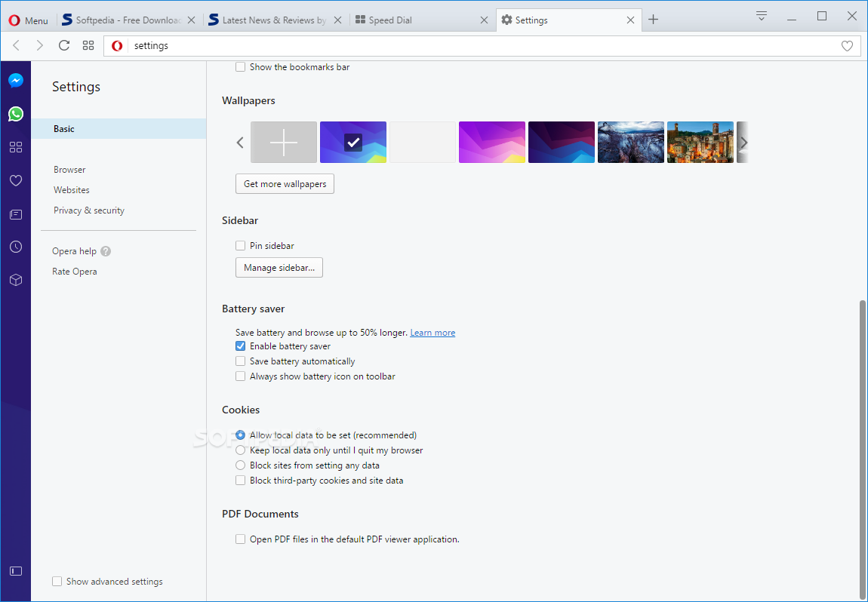Open Extensions cube icon in sidebar
Viewport: 868px width, 602px height.
click(16, 280)
